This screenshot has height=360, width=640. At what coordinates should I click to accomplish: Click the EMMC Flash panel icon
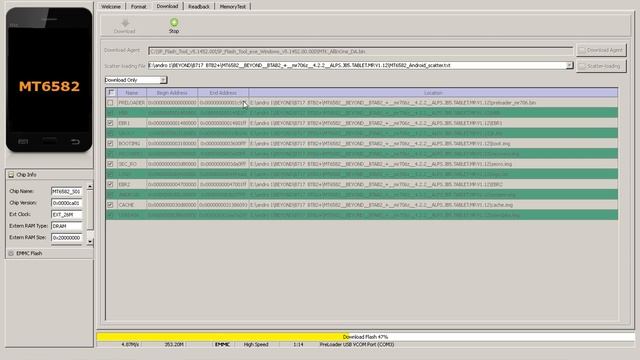click(x=11, y=253)
